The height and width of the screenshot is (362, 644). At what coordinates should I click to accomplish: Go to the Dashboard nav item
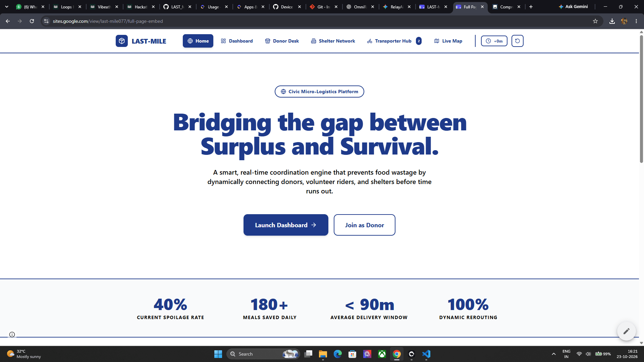click(x=237, y=41)
